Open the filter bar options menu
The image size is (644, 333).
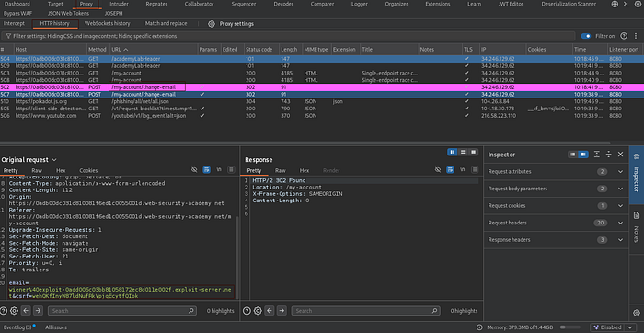[636, 36]
